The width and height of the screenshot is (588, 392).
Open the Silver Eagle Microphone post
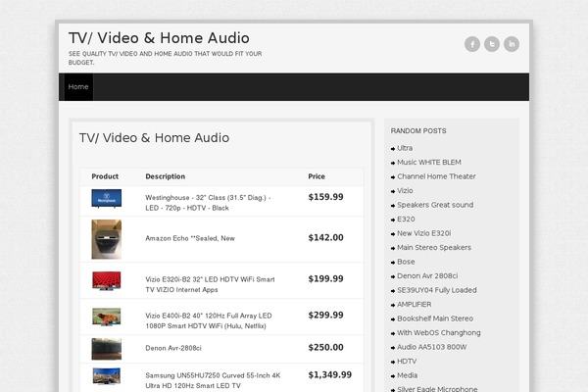click(437, 389)
